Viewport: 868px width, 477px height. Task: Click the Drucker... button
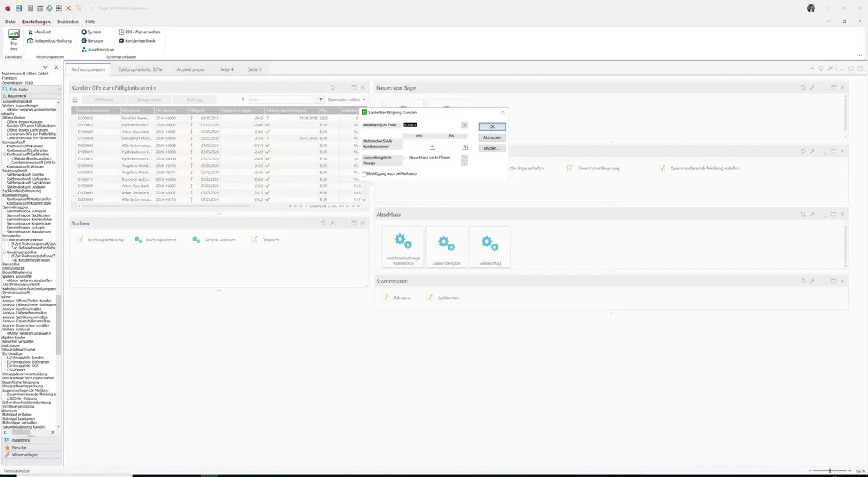492,148
